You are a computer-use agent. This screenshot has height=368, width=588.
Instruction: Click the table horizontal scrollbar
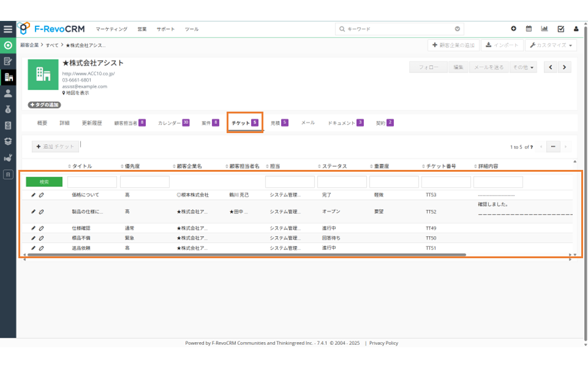[246, 255]
